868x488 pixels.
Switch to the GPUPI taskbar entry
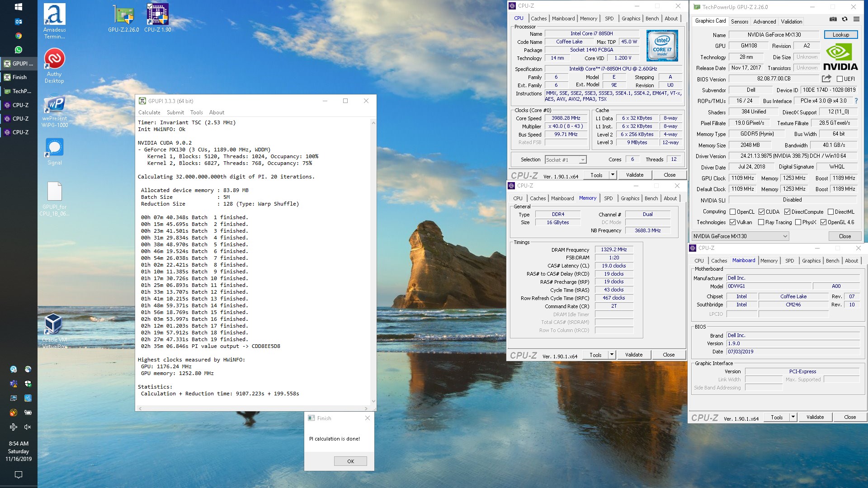coord(19,64)
